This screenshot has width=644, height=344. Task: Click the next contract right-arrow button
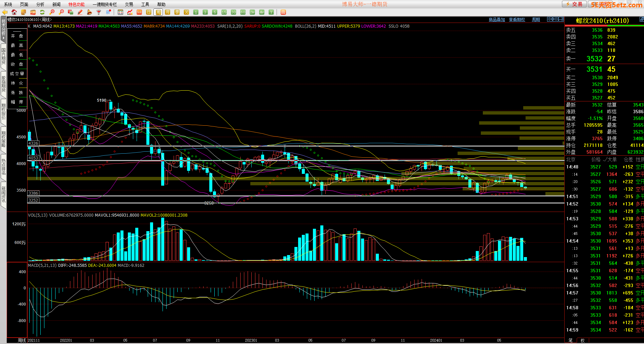556,19
